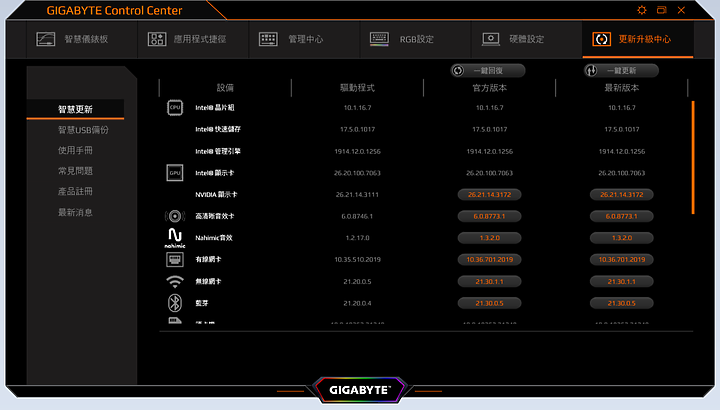Open 常見問題 in the sidebar

click(75, 171)
